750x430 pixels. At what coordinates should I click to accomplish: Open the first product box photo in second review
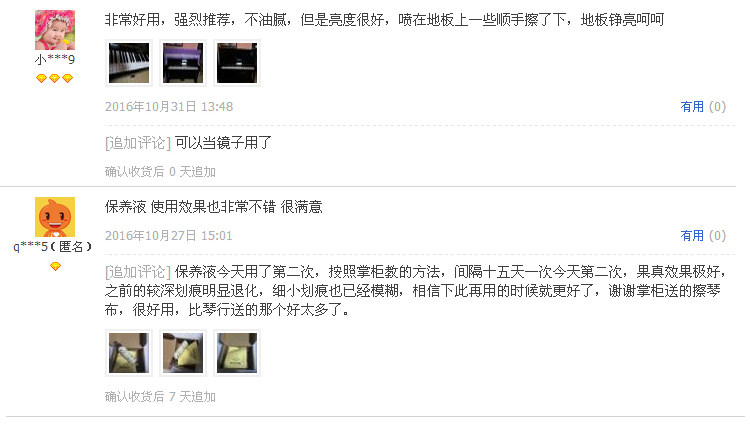coord(129,353)
